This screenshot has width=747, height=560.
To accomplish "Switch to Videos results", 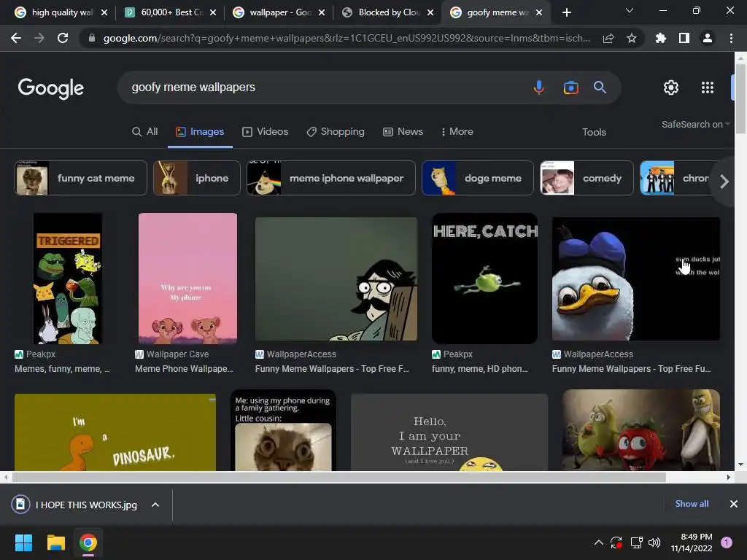I will click(x=266, y=132).
